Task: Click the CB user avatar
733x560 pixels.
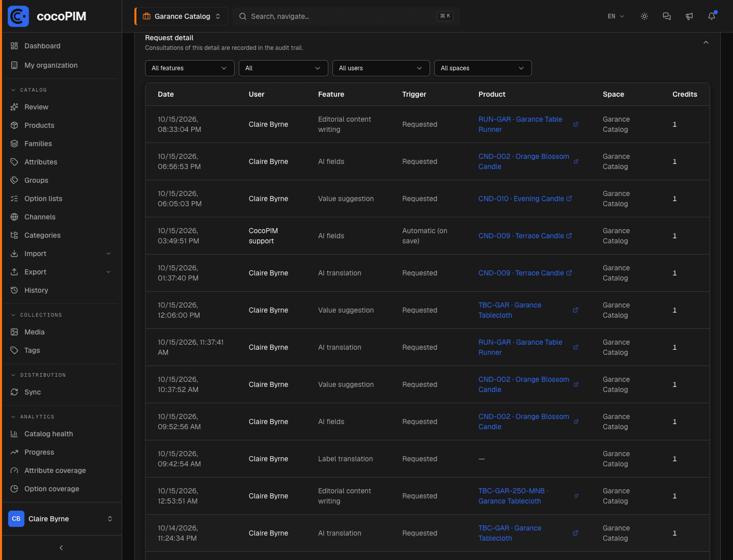Action: [16, 519]
